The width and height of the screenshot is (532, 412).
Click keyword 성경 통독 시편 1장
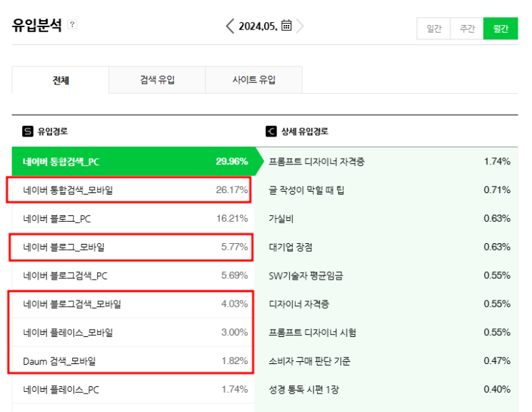304,389
